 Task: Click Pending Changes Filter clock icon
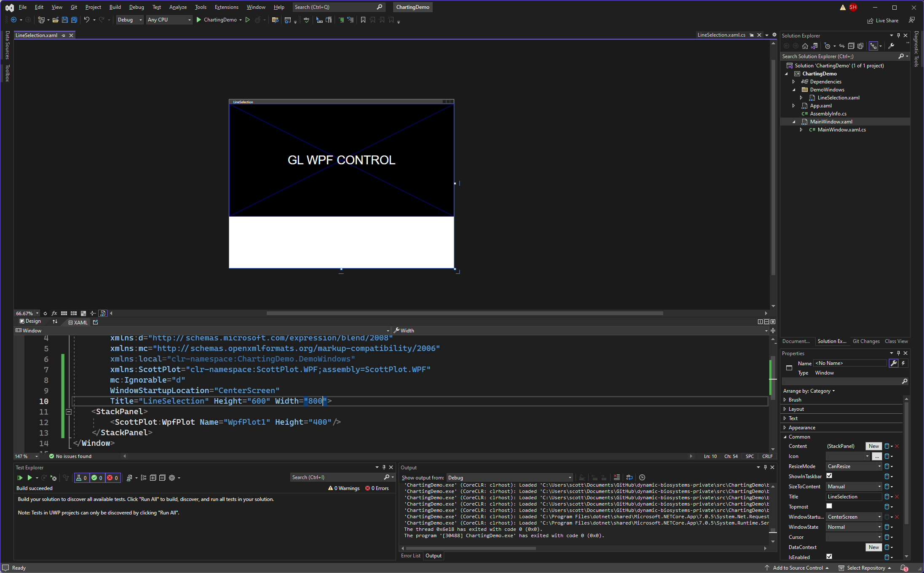coord(828,46)
